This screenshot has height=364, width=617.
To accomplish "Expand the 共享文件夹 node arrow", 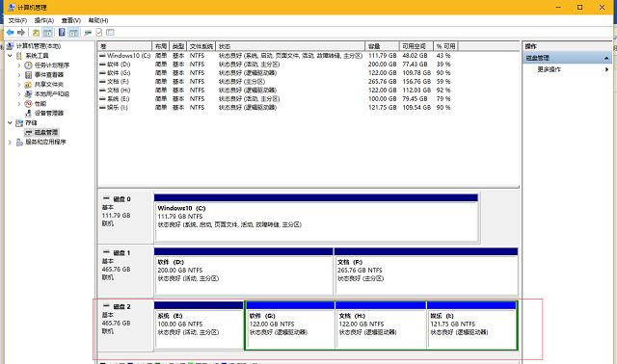I will click(19, 85).
